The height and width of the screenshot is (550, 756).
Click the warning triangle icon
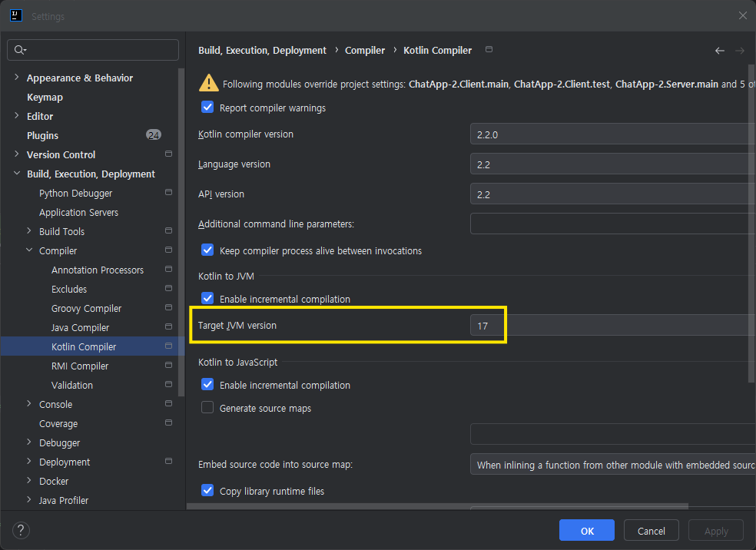tap(209, 83)
